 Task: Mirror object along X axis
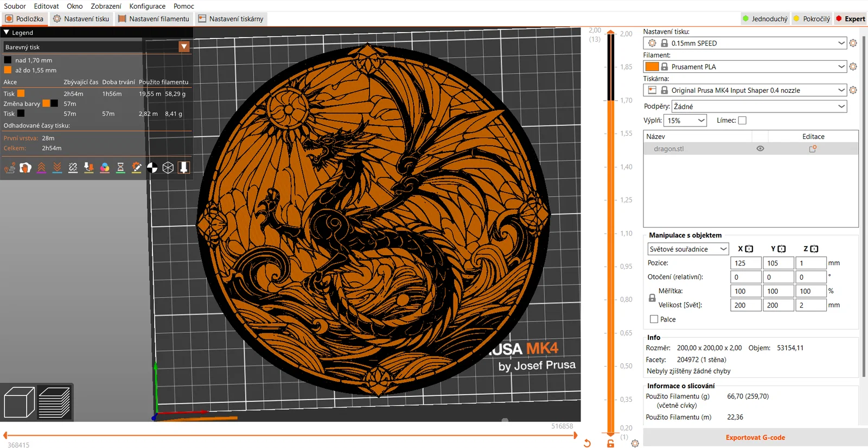(749, 249)
